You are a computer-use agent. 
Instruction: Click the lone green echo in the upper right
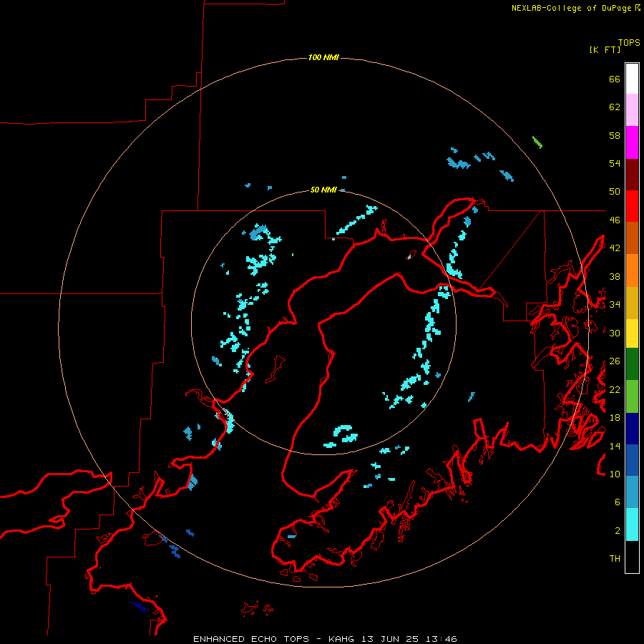[537, 142]
